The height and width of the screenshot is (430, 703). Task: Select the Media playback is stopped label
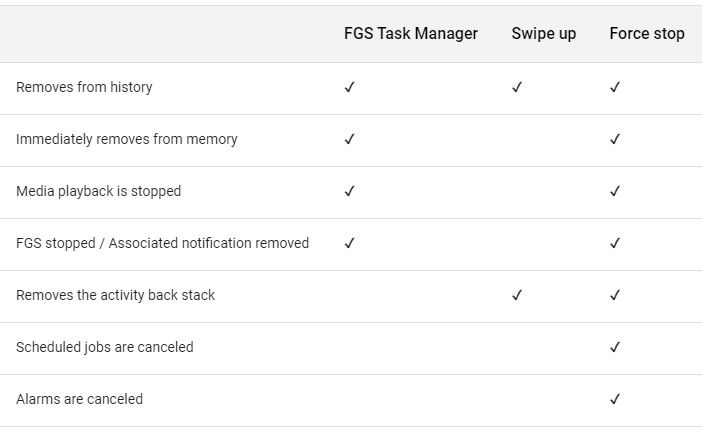99,191
